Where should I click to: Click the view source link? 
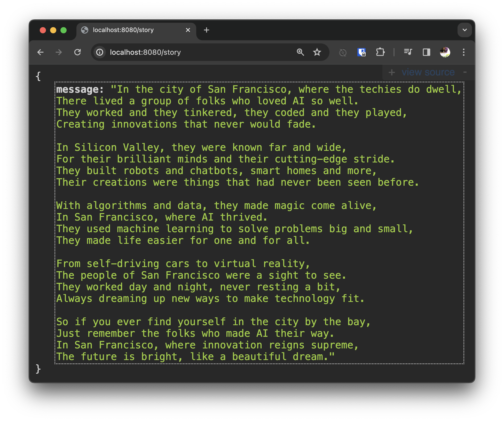pos(428,72)
